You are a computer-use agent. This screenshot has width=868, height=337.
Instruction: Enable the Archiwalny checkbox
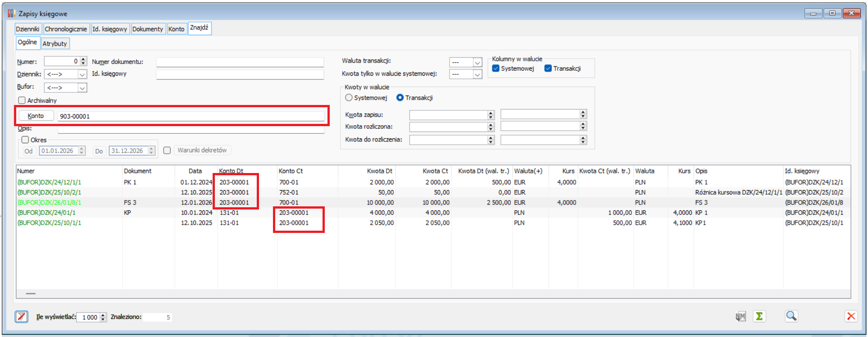22,100
